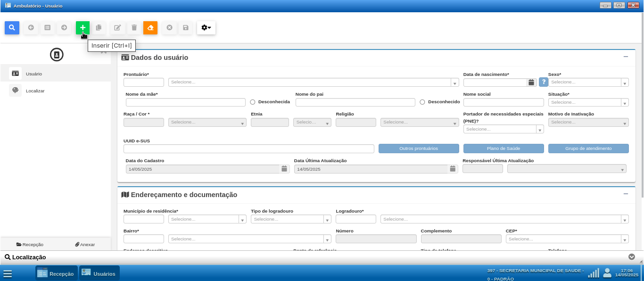Click the green Inserir plus button
The image size is (644, 281).
tap(83, 28)
